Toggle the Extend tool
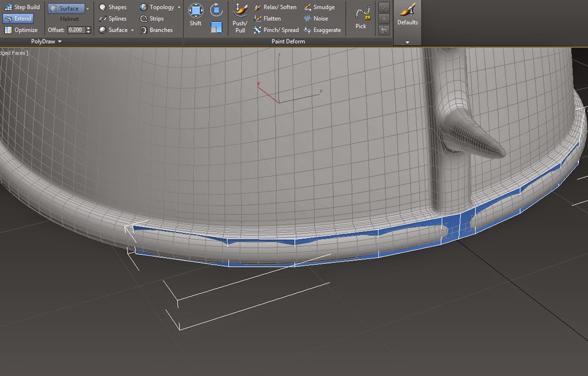Viewport: 588px width, 376px height. coord(19,19)
